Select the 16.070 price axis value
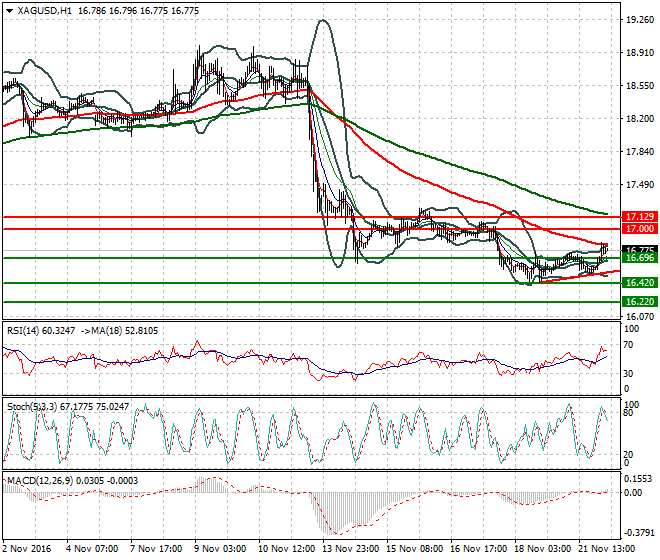 pos(640,317)
